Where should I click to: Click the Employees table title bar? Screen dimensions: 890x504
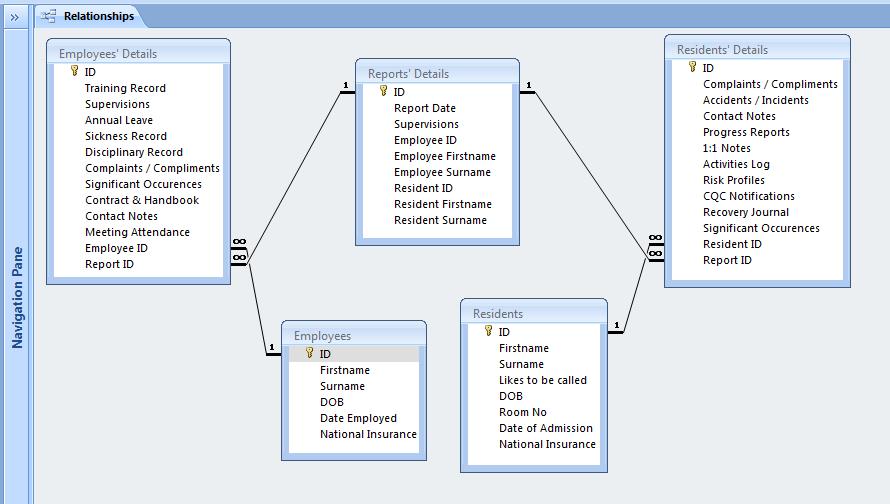(354, 335)
